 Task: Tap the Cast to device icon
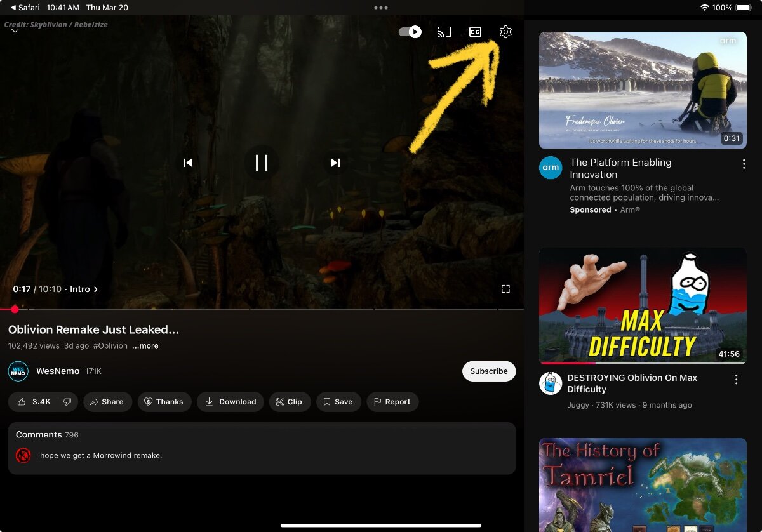444,32
